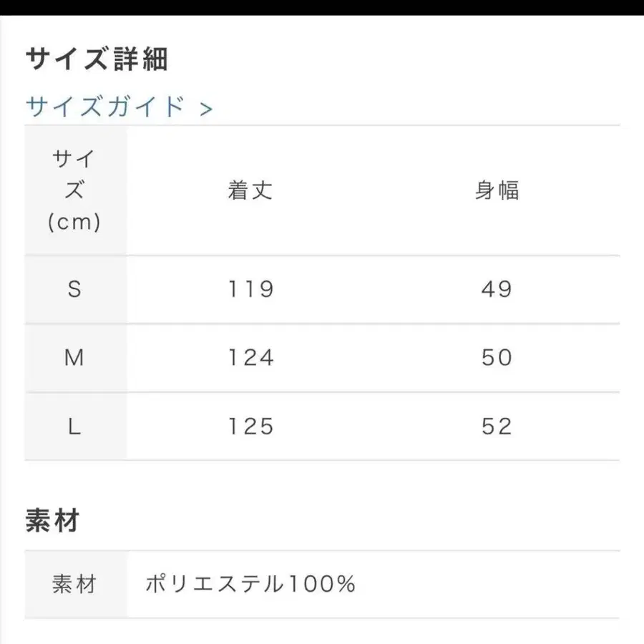Click the 124 length value for size M
This screenshot has width=644, height=644.
click(x=249, y=358)
